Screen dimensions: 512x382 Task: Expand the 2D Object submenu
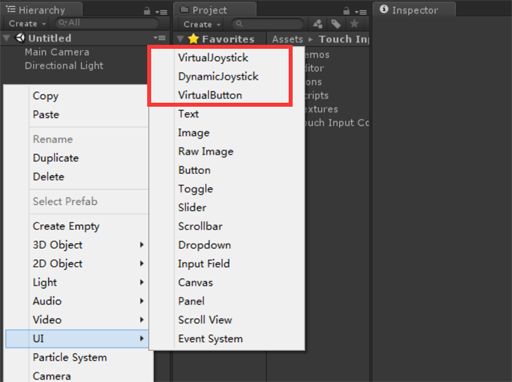142,263
